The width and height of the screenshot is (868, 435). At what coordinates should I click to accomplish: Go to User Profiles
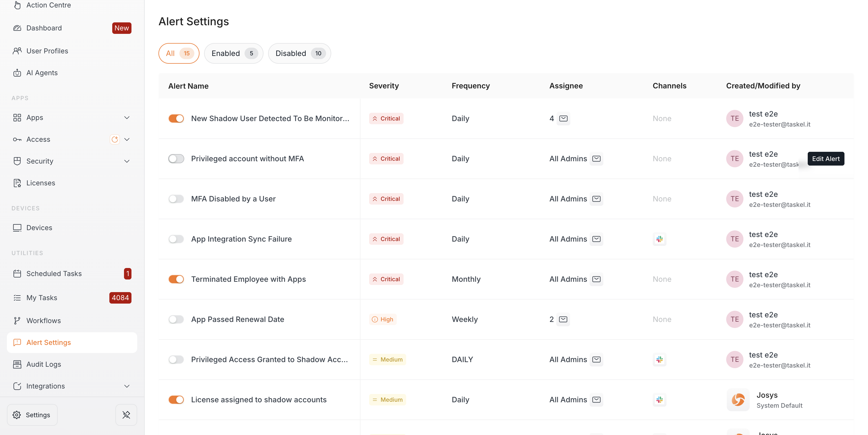pos(47,51)
